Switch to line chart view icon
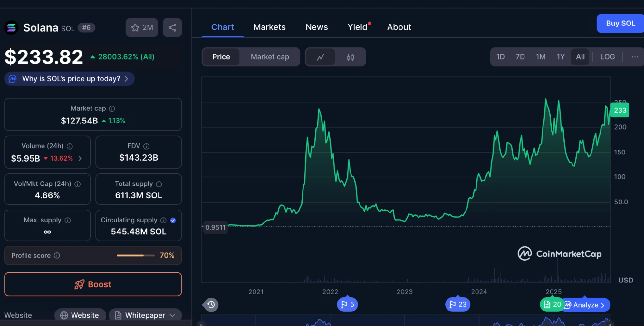The width and height of the screenshot is (644, 326). click(320, 57)
